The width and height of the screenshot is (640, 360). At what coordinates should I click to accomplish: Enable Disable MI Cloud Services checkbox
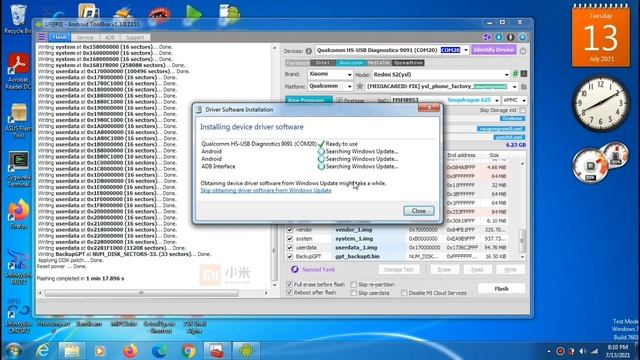click(404, 293)
